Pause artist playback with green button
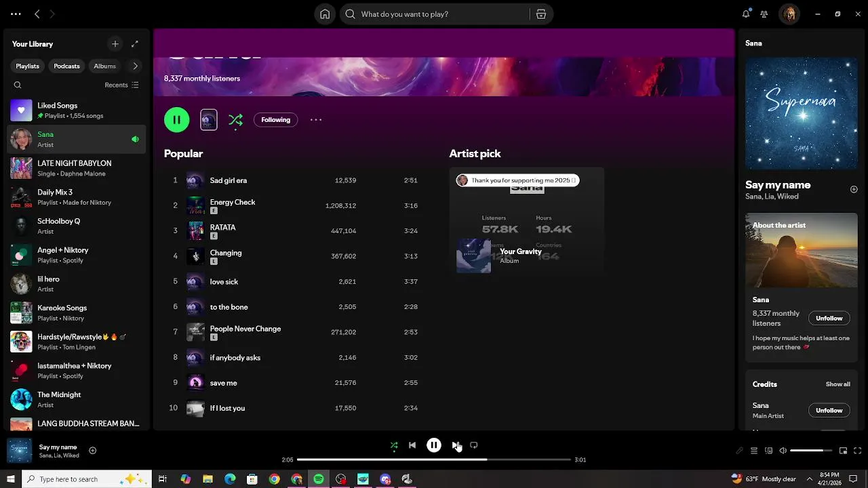868x488 pixels. (x=177, y=120)
